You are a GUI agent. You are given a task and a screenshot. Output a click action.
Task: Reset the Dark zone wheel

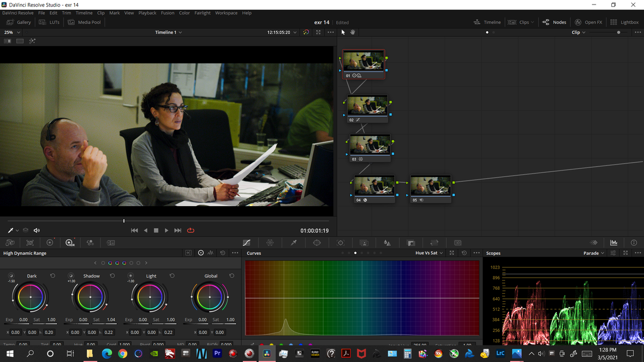click(52, 276)
